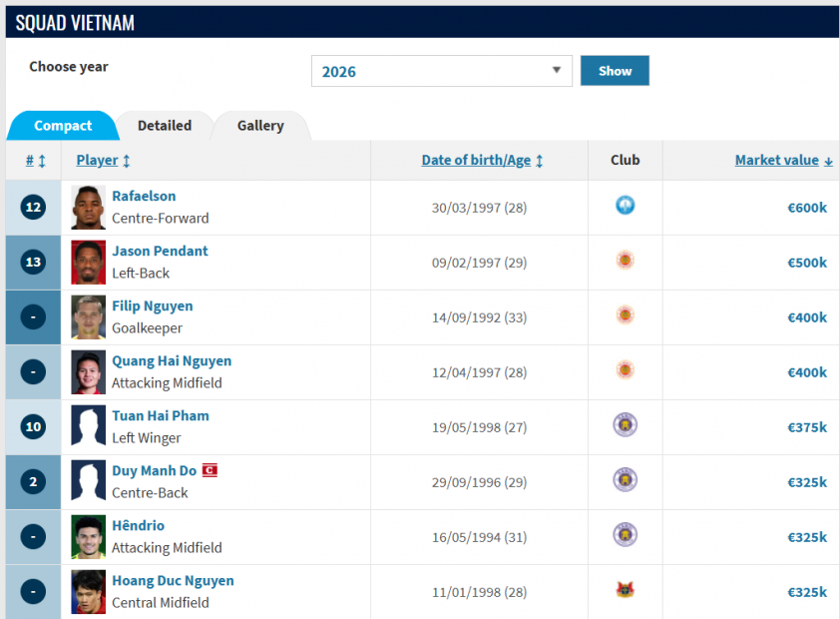
Task: Sort the squad by Market value
Action: (x=783, y=160)
